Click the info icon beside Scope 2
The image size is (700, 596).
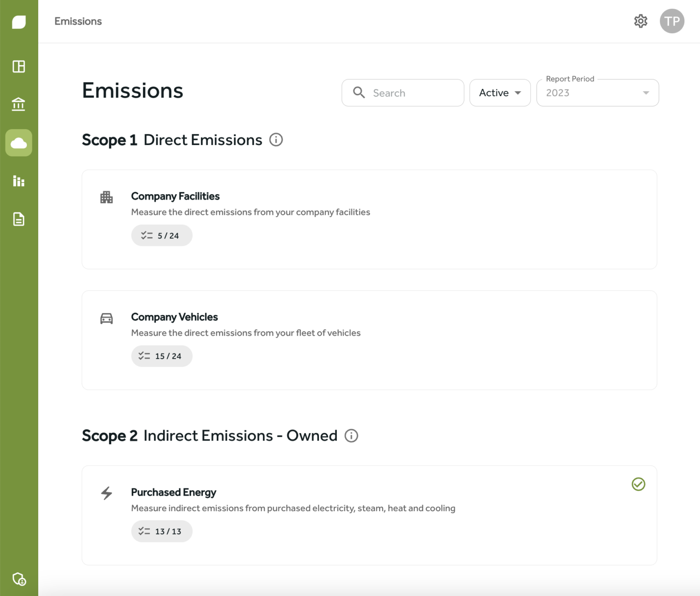click(351, 436)
